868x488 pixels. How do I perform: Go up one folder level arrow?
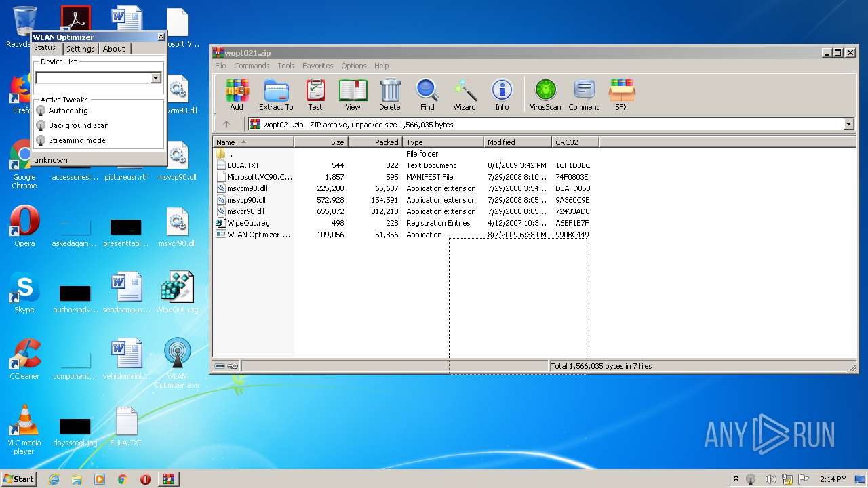226,124
